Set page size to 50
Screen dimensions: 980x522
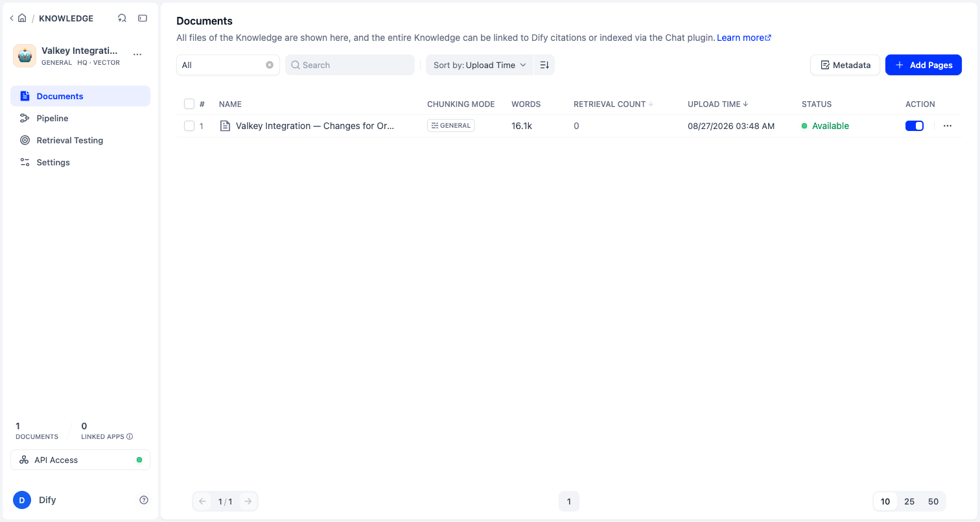pos(933,501)
